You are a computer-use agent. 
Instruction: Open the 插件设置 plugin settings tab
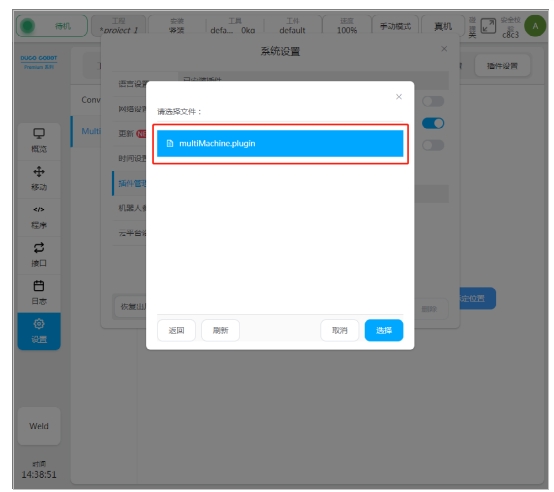502,66
